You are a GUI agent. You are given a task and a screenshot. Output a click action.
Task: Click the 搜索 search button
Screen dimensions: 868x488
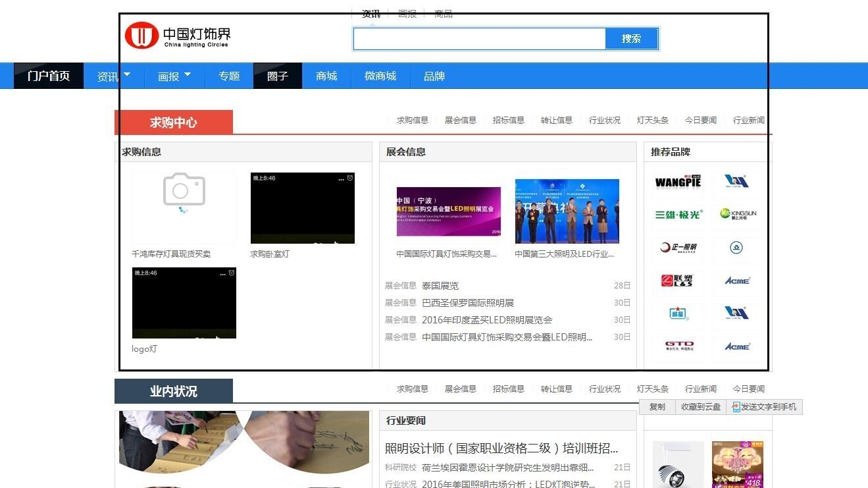[631, 39]
